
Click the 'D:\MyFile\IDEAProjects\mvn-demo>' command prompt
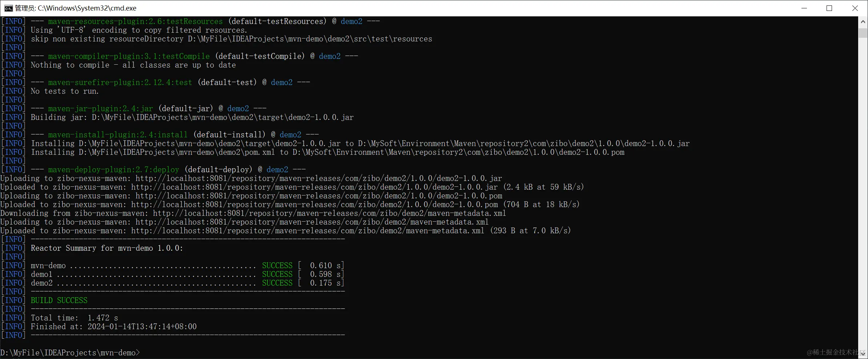click(70, 353)
